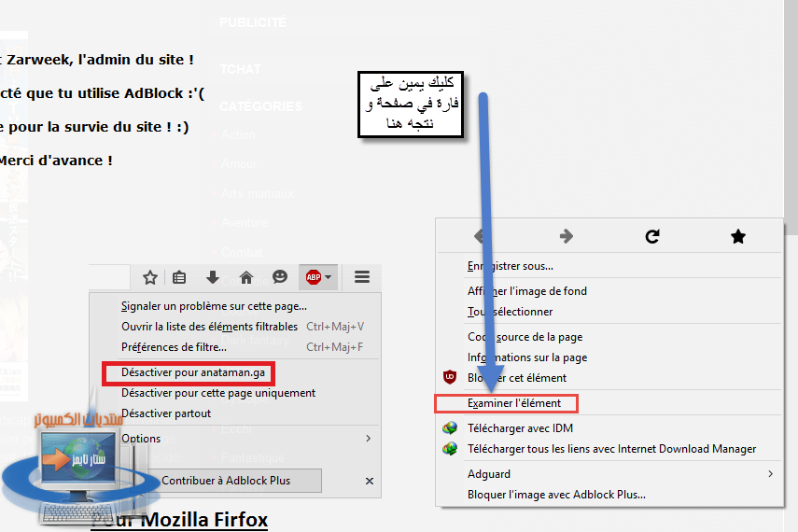
Task: Go forward using context menu arrow
Action: click(x=566, y=236)
